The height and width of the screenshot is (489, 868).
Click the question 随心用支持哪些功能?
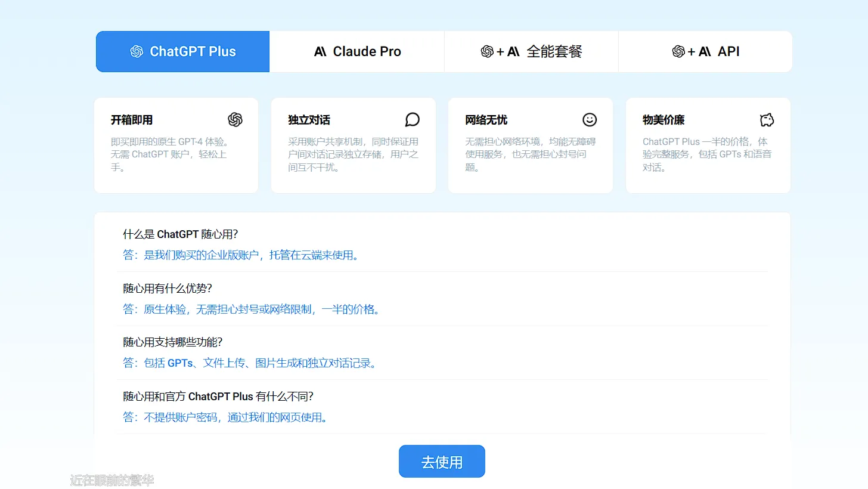(x=173, y=342)
